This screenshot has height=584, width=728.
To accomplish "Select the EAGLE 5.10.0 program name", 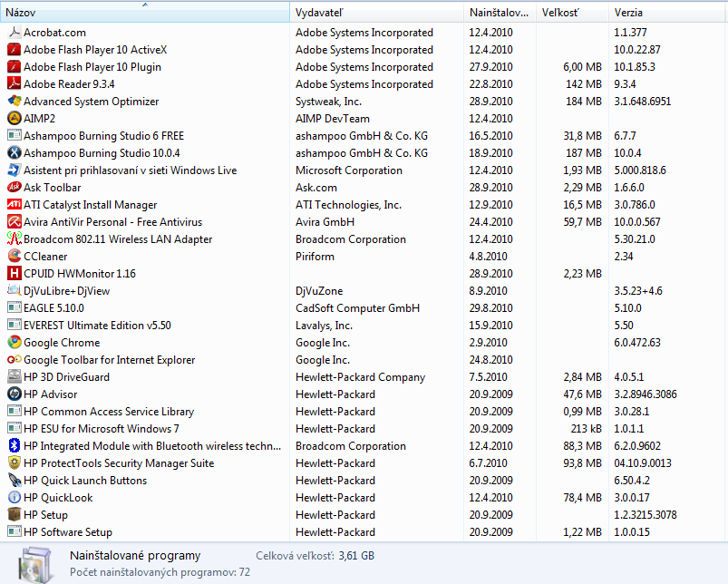I will click(x=53, y=308).
